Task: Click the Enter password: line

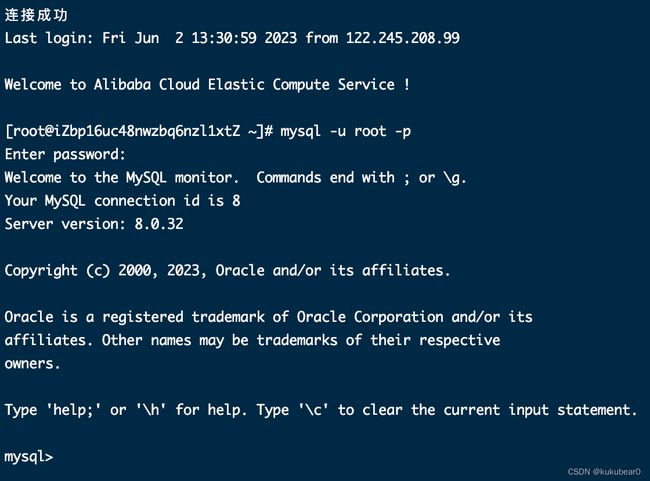Action: pyautogui.click(x=65, y=155)
